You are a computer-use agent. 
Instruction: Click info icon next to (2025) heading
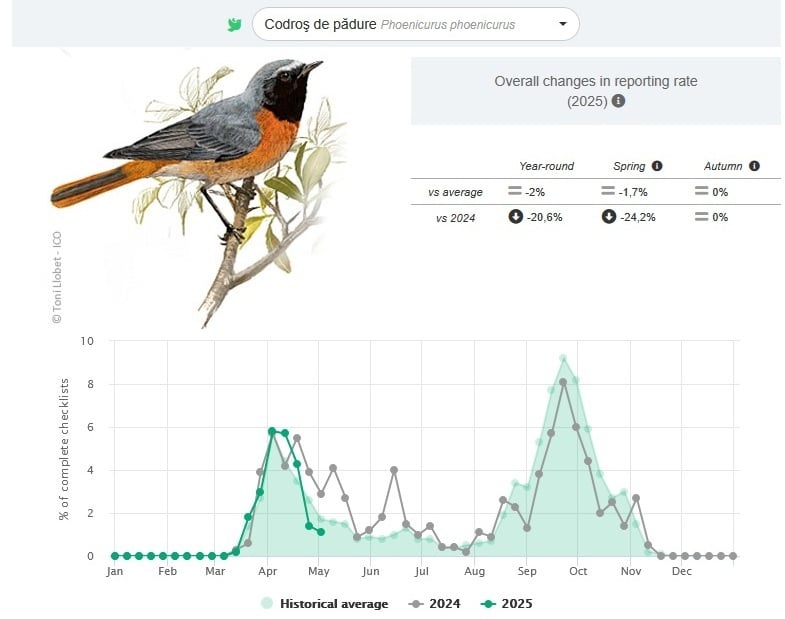pos(618,101)
